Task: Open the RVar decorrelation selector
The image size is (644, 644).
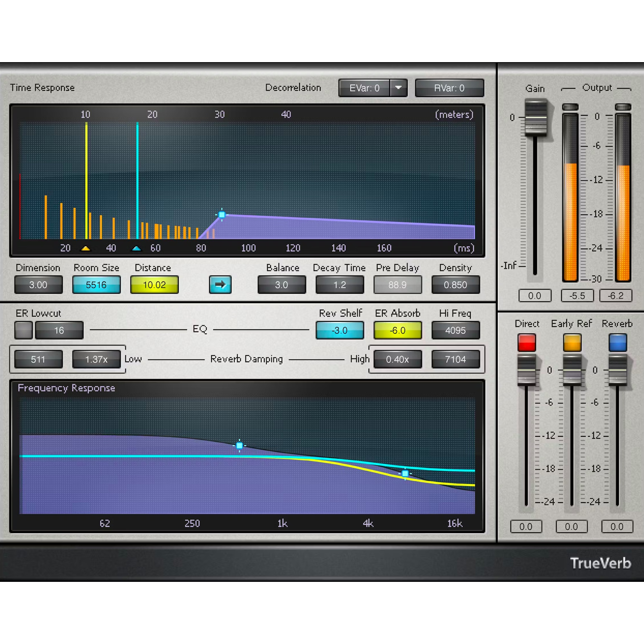Action: point(449,88)
